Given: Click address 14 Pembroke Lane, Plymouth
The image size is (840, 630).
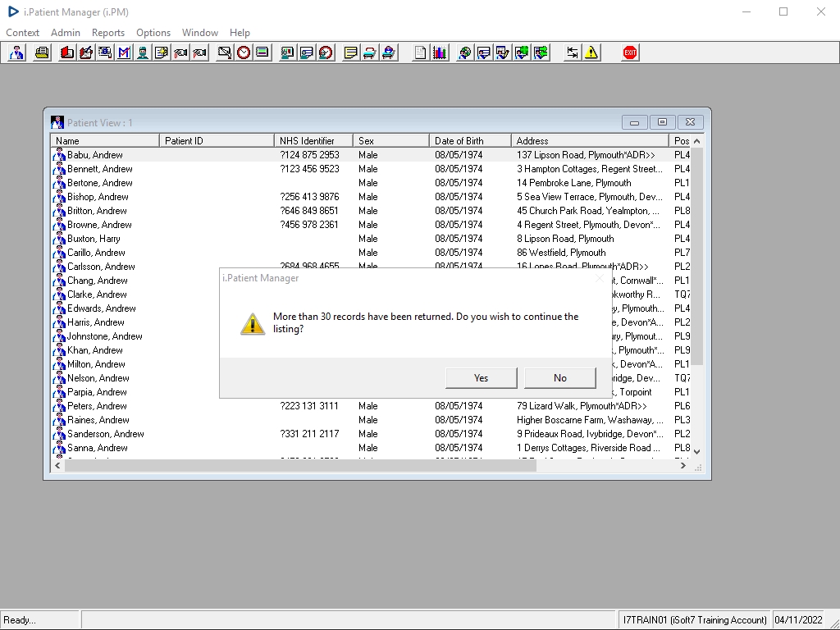Looking at the screenshot, I should (x=573, y=183).
